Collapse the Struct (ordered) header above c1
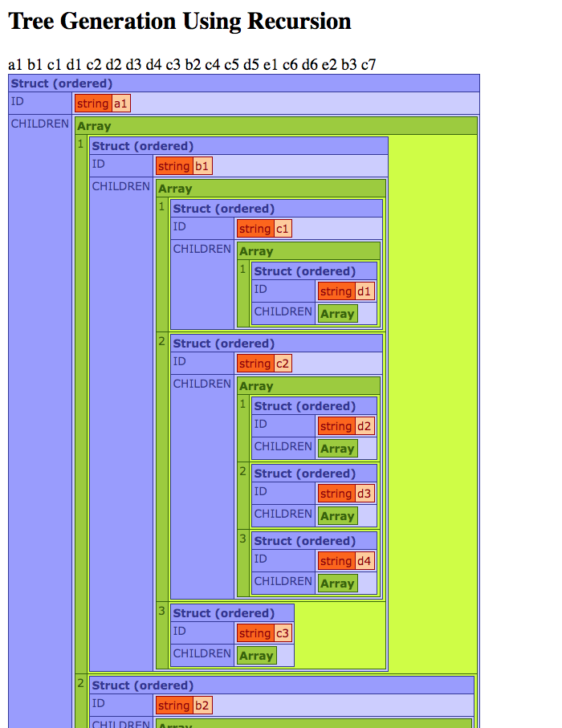The width and height of the screenshot is (562, 728). [x=277, y=209]
